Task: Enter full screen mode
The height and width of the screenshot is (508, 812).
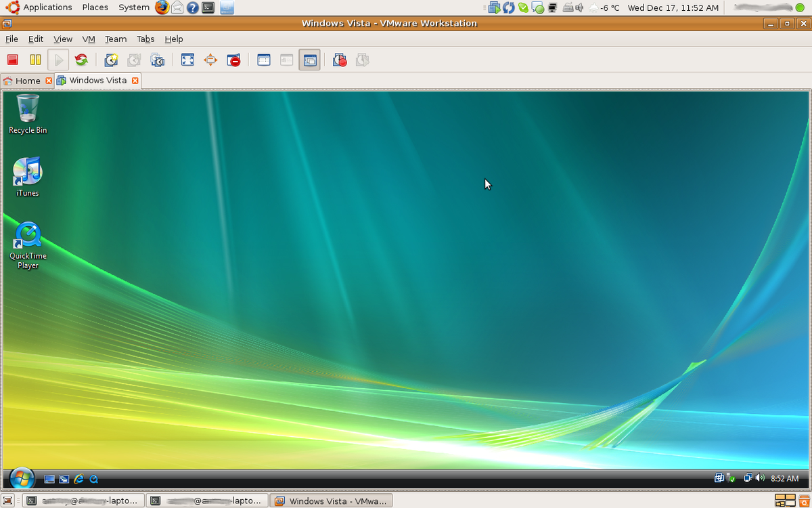Action: pos(187,60)
